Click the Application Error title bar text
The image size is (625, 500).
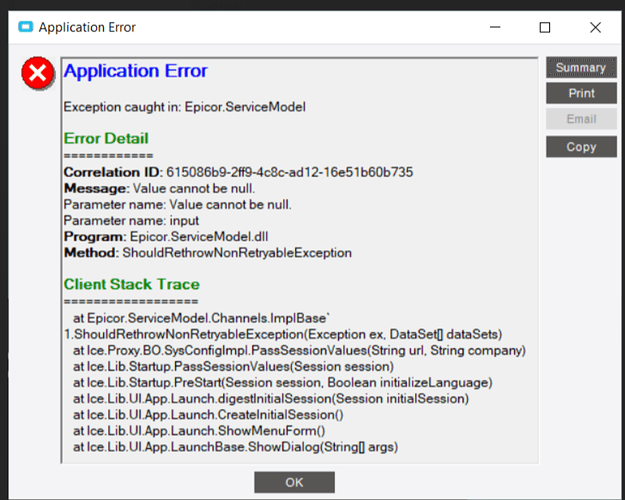(x=87, y=27)
